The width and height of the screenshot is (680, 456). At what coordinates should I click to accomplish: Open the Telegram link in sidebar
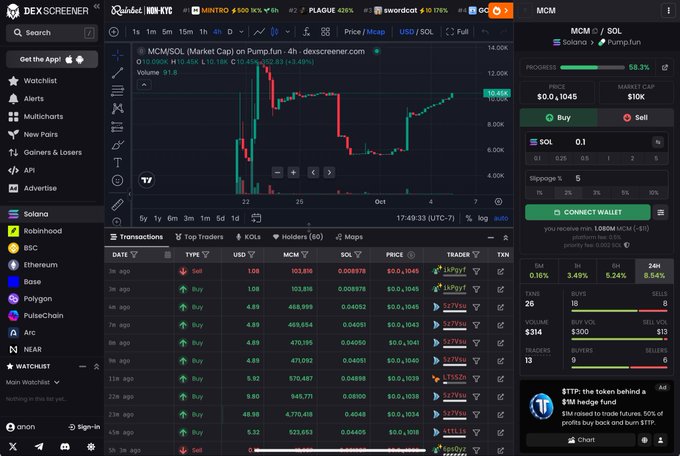point(39,446)
